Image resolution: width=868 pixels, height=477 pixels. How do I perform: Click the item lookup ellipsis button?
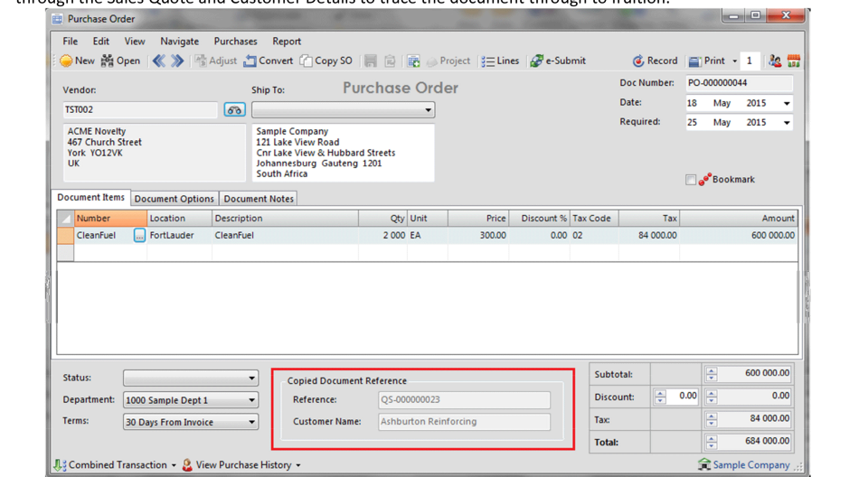139,236
